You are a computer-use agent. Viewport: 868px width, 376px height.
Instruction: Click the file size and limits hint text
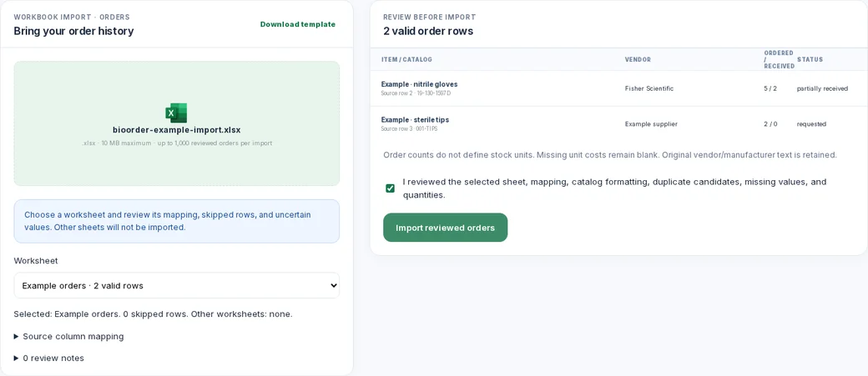click(x=177, y=143)
